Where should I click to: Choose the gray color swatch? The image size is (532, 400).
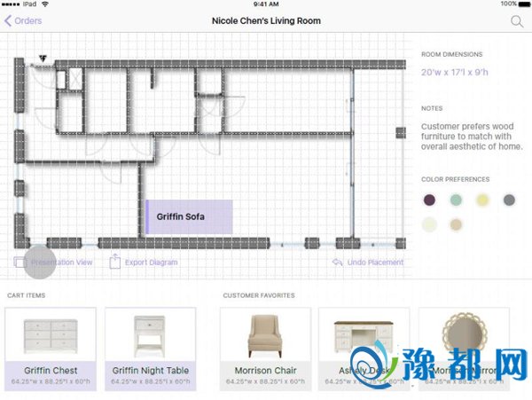tap(509, 200)
